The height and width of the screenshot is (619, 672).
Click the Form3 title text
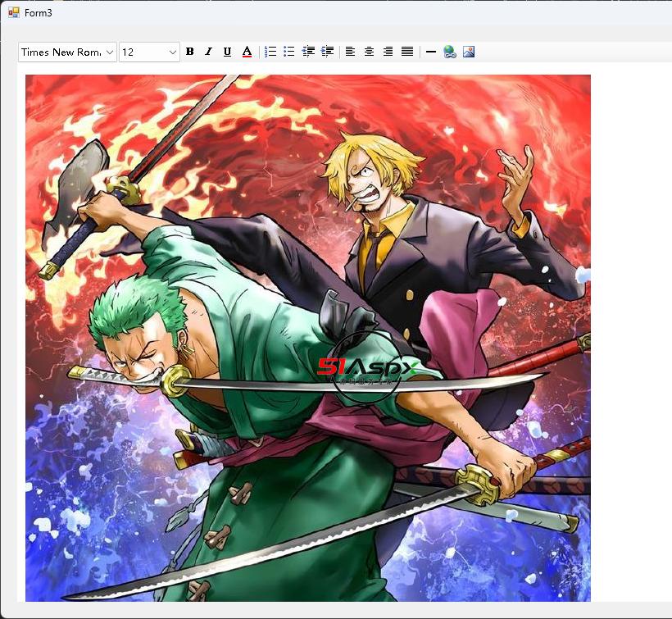click(39, 13)
